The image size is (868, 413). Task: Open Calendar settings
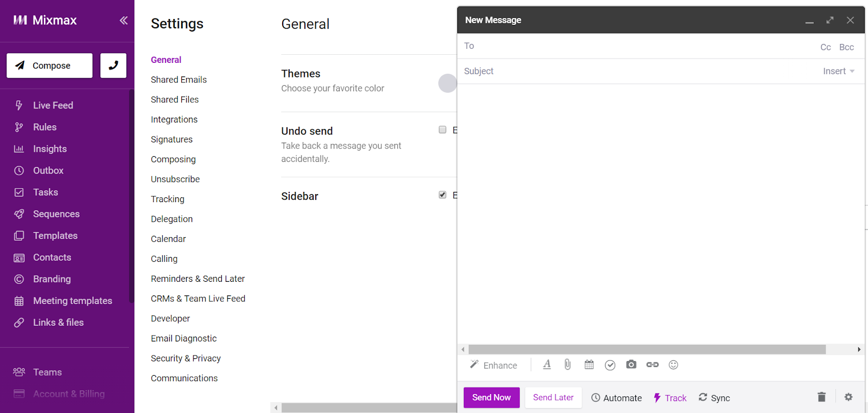(x=168, y=239)
